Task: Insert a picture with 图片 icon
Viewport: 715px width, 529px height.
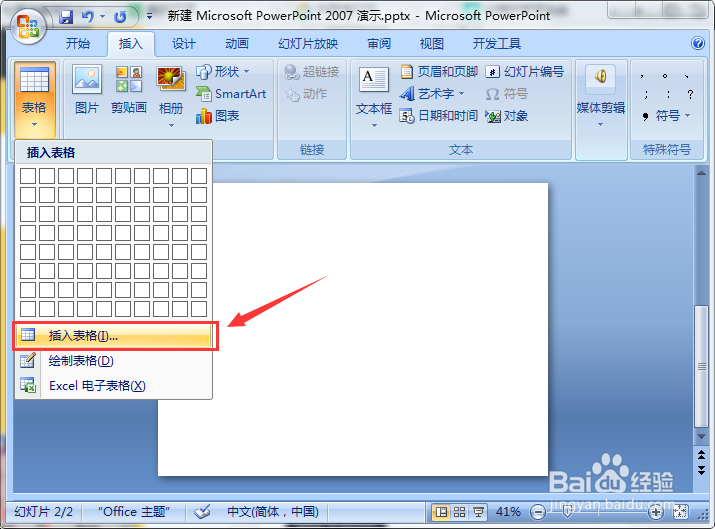Action: 87,89
